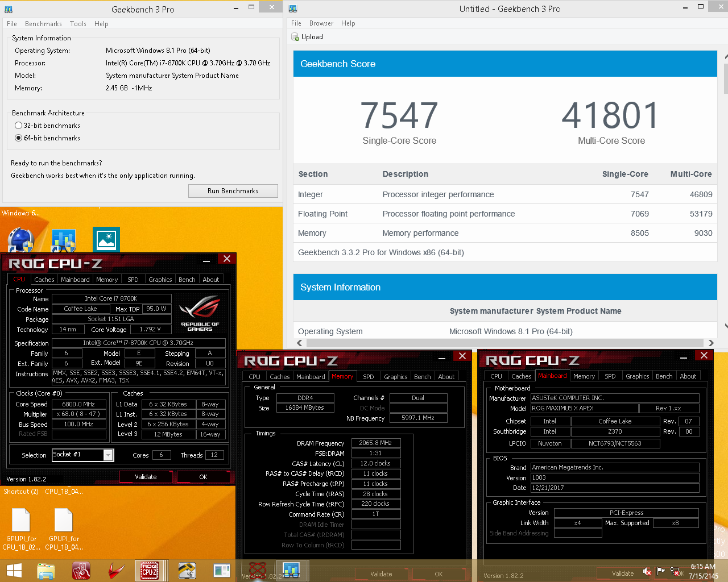Click the Geekbench 3 Pro title bar app icon
The height and width of the screenshot is (582, 728).
[9, 9]
